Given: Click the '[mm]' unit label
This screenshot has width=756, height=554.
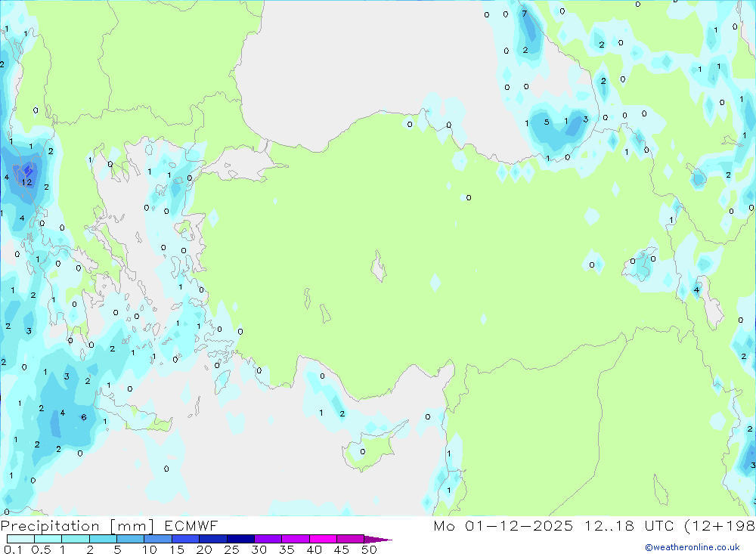Looking at the screenshot, I should pyautogui.click(x=132, y=526).
